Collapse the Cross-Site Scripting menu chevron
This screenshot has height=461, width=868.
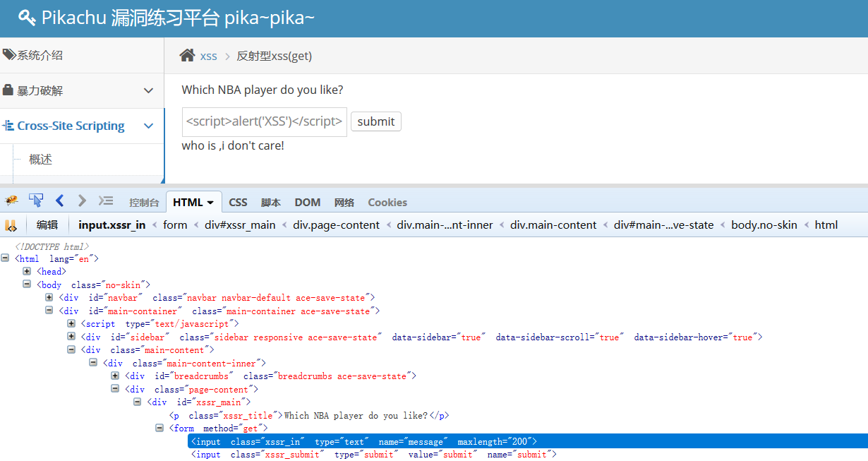point(148,126)
